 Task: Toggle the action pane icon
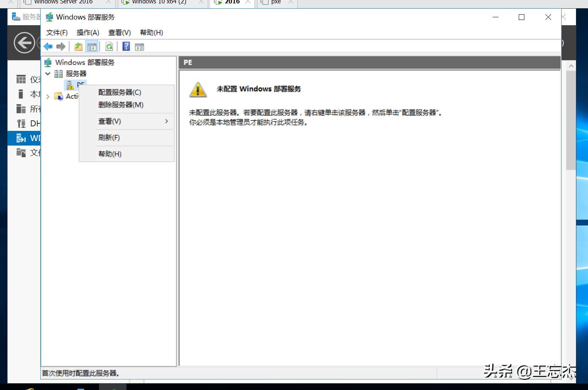tap(139, 46)
